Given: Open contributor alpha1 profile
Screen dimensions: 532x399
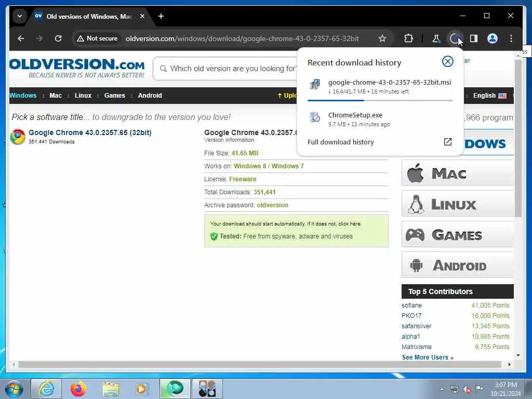Looking at the screenshot, I should [x=411, y=337].
